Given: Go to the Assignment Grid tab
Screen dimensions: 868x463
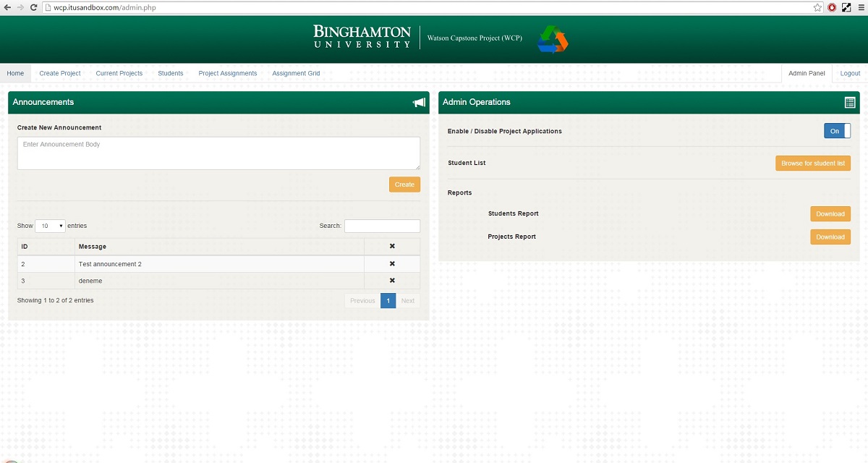Looking at the screenshot, I should 296,73.
